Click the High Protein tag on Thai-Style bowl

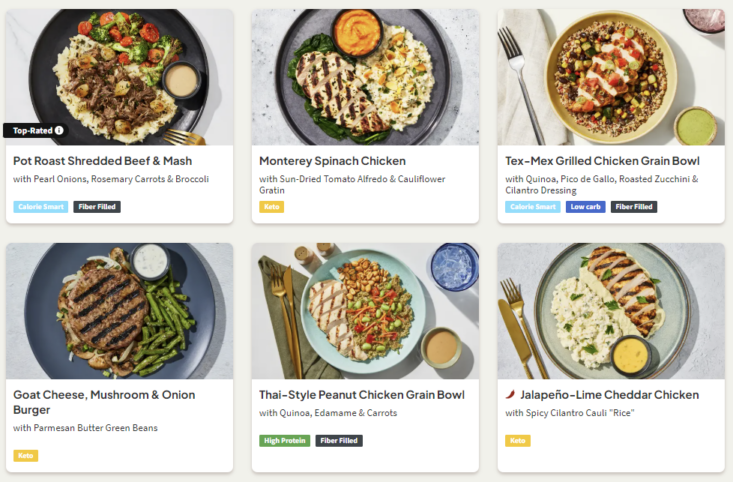coord(285,441)
